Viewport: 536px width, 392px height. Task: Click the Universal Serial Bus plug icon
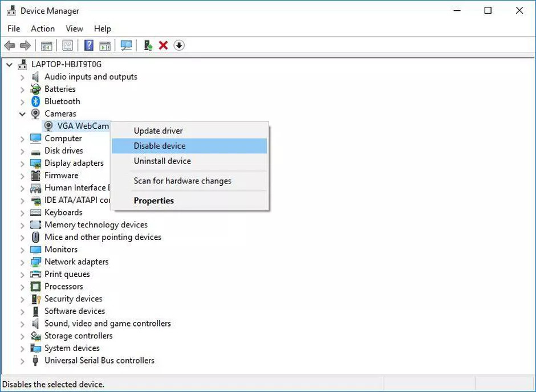(x=35, y=361)
